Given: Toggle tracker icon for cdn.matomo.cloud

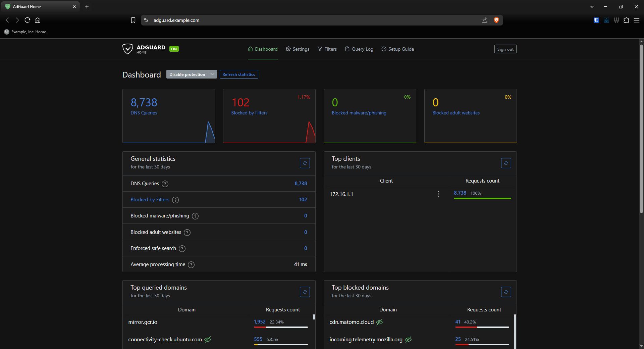Looking at the screenshot, I should coord(379,322).
